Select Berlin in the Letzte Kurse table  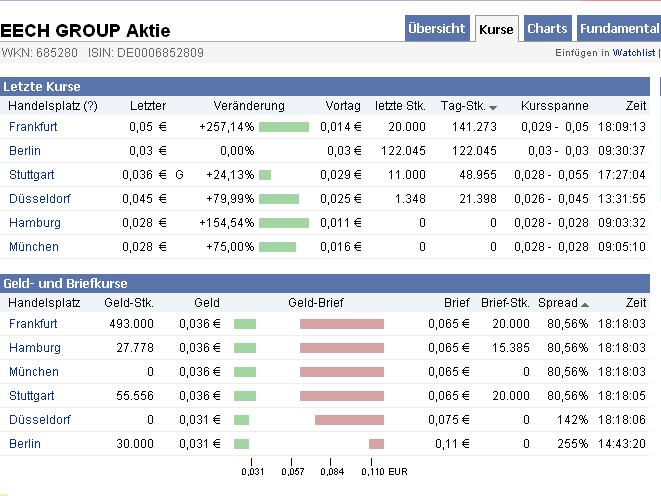tap(26, 151)
